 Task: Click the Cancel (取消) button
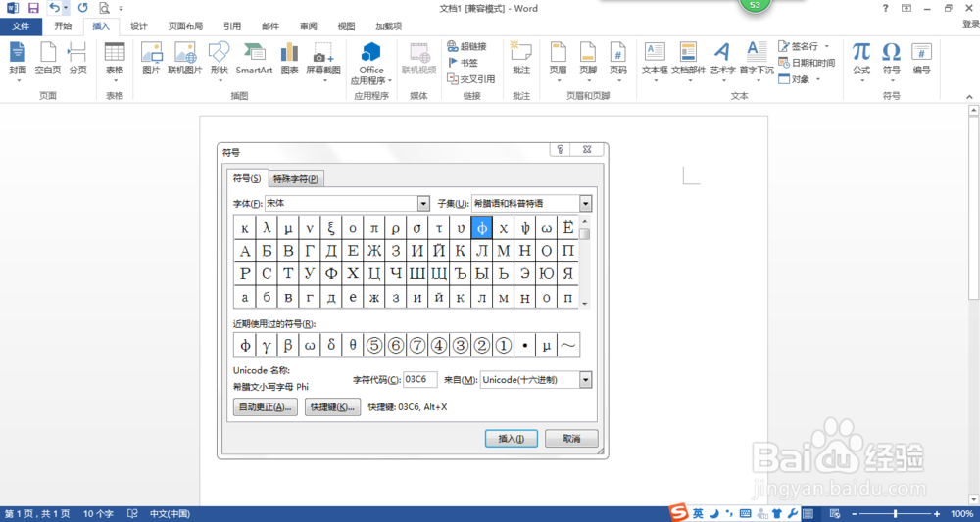(x=571, y=439)
